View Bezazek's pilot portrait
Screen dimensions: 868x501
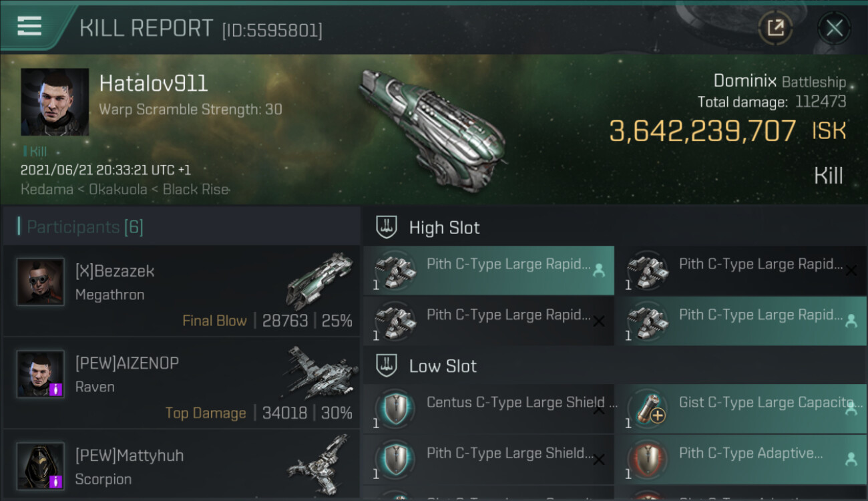[x=41, y=283]
